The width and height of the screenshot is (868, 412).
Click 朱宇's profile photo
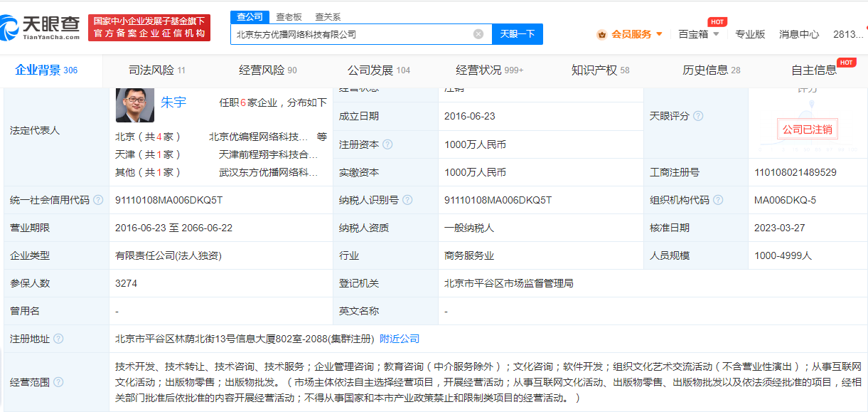click(135, 103)
